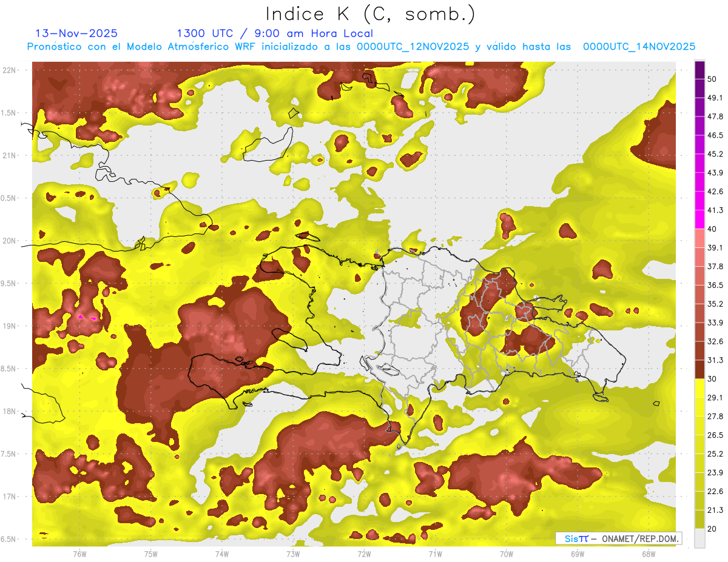Click the magenta swatch between 40 and 41.3

point(699,219)
